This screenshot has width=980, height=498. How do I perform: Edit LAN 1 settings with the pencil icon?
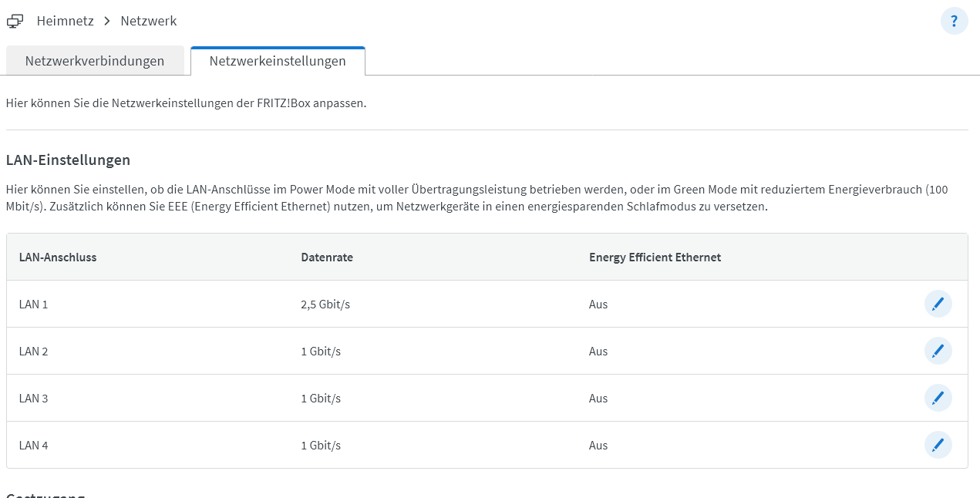click(938, 305)
